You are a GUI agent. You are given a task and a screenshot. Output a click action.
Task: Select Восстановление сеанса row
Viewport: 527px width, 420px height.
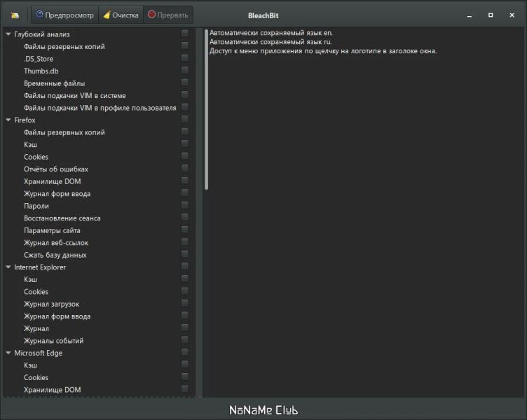click(x=62, y=218)
